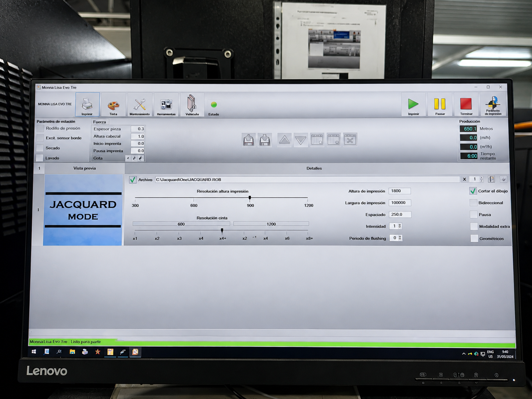
Task: Adjust the Intensidad spinner arrows
Action: 400,226
